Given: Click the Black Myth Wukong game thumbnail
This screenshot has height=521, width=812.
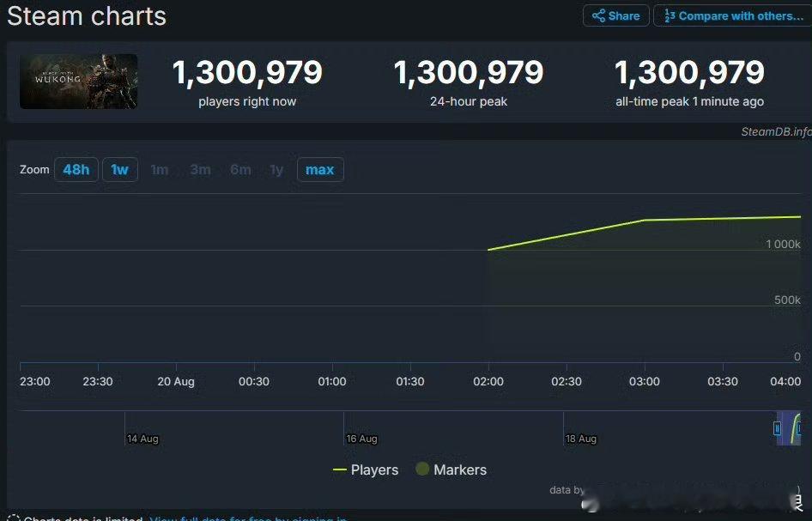Looking at the screenshot, I should (79, 82).
